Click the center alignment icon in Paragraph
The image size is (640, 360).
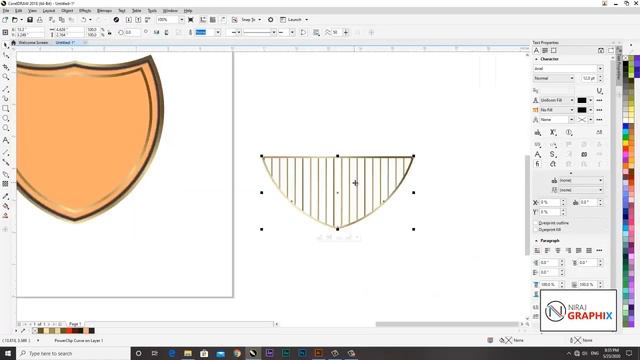(558, 250)
